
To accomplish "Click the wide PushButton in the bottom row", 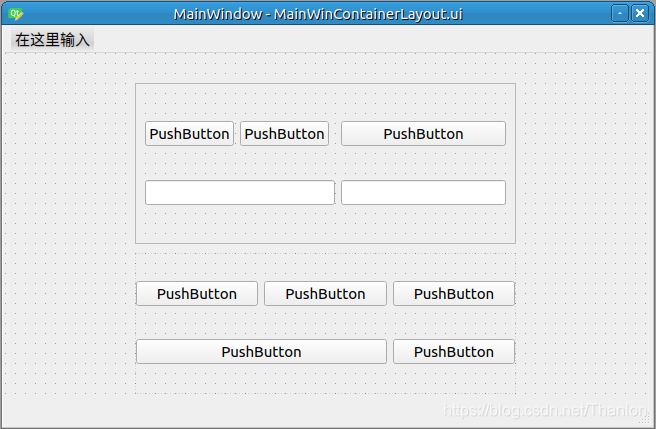I will point(261,352).
